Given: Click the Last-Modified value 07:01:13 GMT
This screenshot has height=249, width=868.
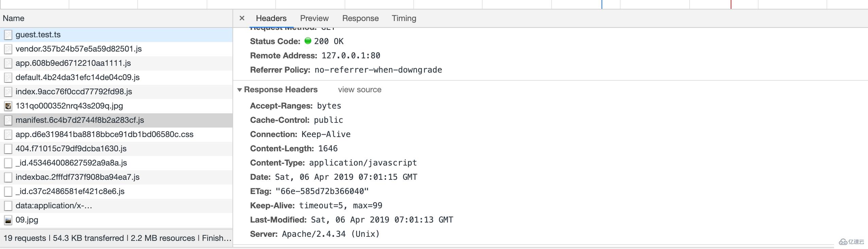Looking at the screenshot, I should pos(424,220).
